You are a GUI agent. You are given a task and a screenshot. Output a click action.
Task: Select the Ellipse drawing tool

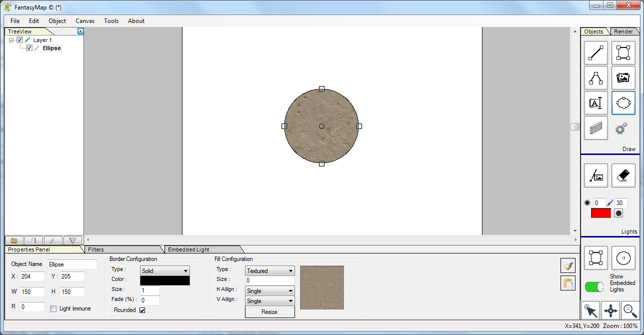click(x=623, y=103)
